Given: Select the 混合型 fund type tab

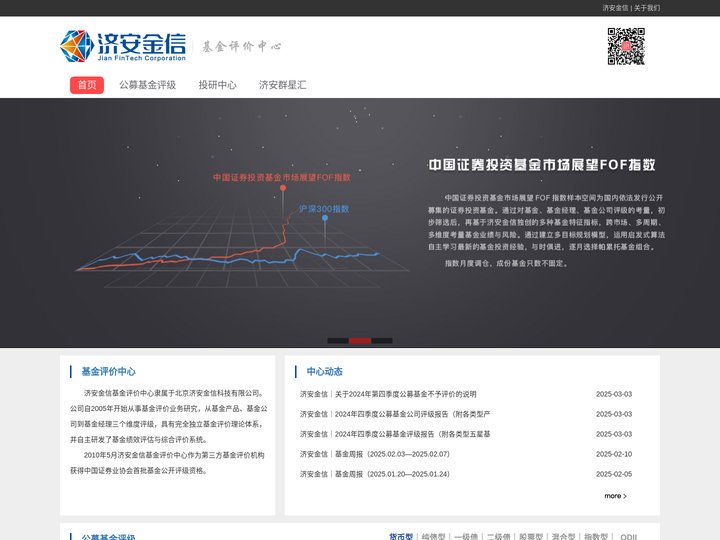Looking at the screenshot, I should point(563,536).
